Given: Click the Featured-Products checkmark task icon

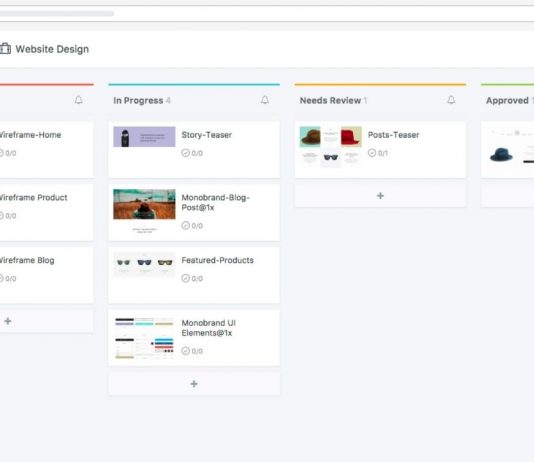Looking at the screenshot, I should pos(186,278).
